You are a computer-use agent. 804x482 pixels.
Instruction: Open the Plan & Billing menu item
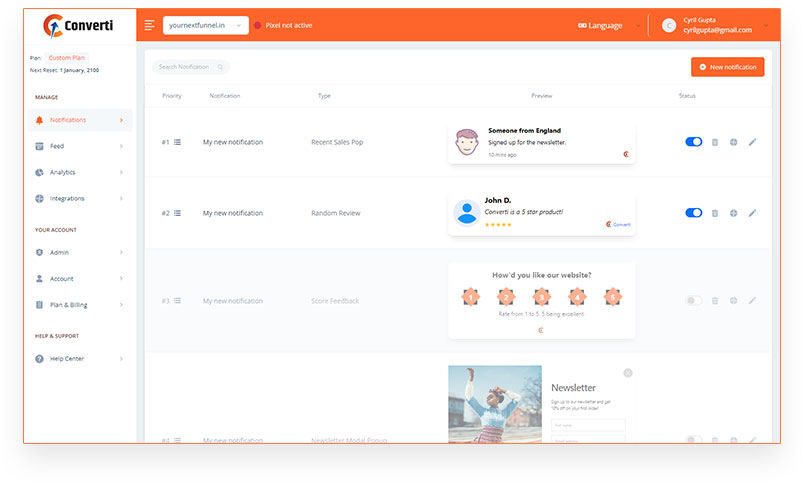click(x=80, y=305)
